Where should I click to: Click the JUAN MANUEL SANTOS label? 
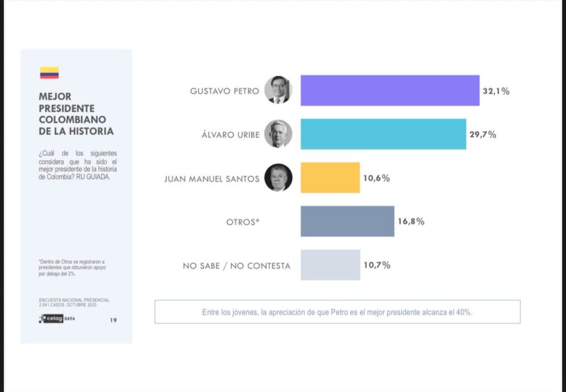tap(212, 178)
